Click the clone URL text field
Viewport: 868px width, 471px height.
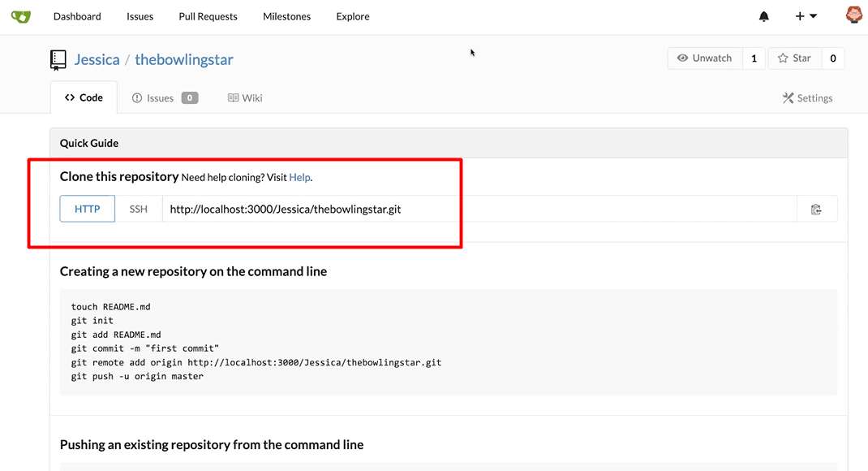479,209
